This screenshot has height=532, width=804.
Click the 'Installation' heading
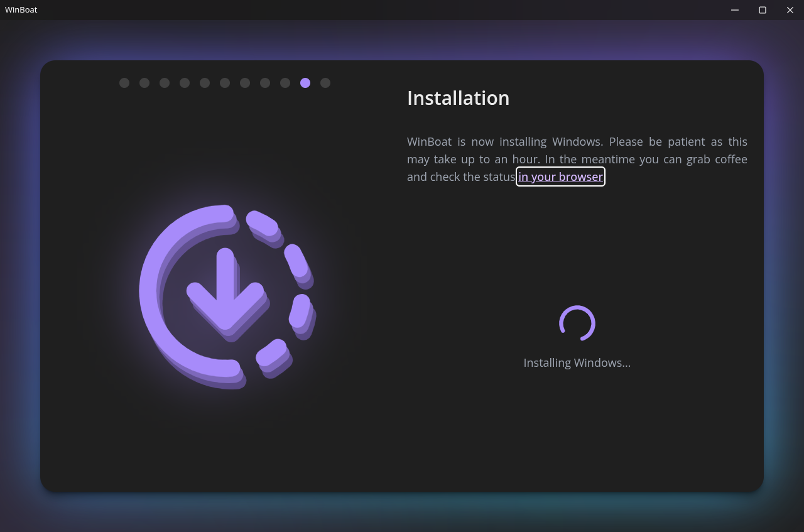[458, 98]
